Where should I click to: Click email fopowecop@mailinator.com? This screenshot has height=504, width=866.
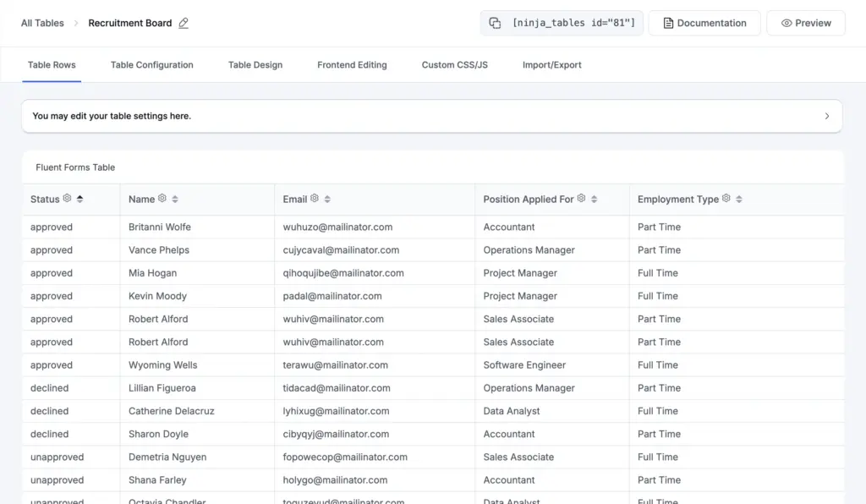pyautogui.click(x=345, y=457)
